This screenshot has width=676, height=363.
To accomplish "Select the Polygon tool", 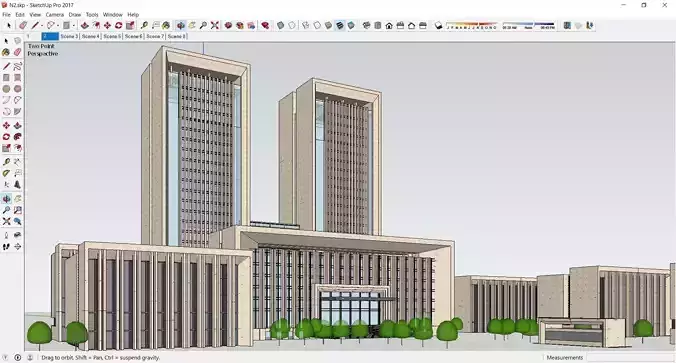I will pyautogui.click(x=18, y=89).
